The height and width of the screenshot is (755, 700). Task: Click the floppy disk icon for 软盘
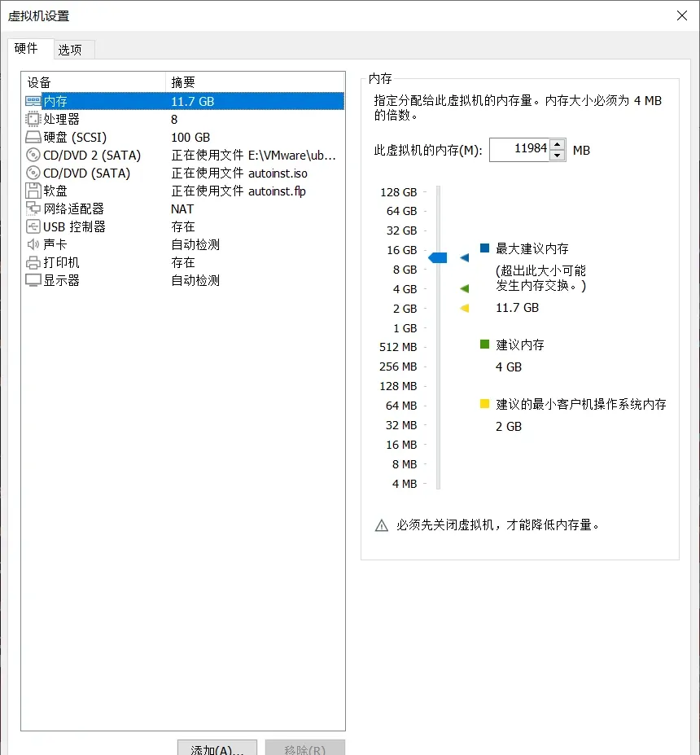pos(33,191)
